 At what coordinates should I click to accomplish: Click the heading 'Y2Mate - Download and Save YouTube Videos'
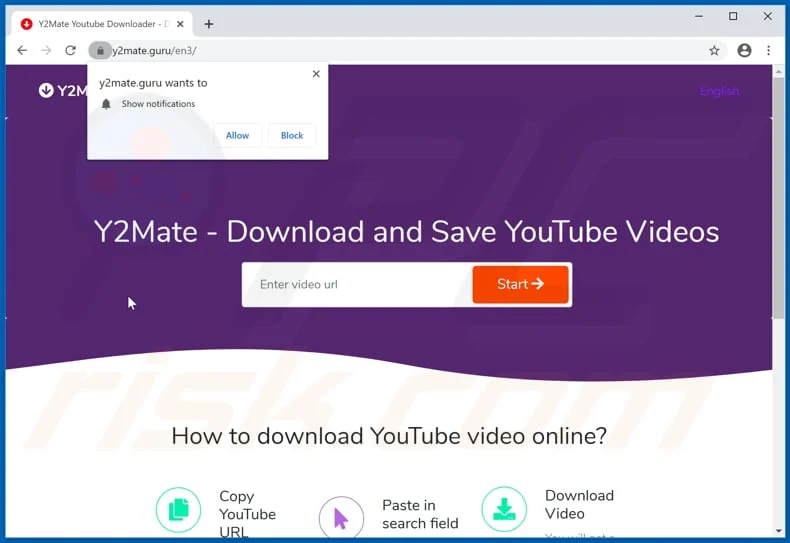click(406, 232)
